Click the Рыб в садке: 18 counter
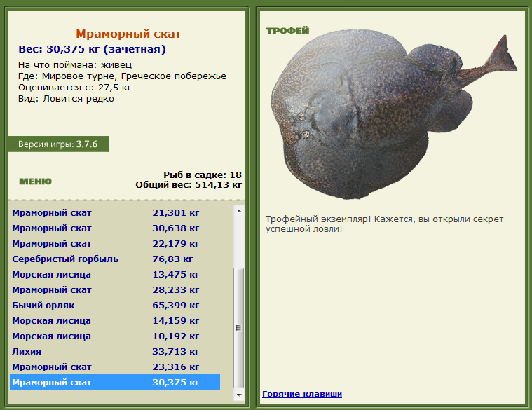 [x=203, y=175]
